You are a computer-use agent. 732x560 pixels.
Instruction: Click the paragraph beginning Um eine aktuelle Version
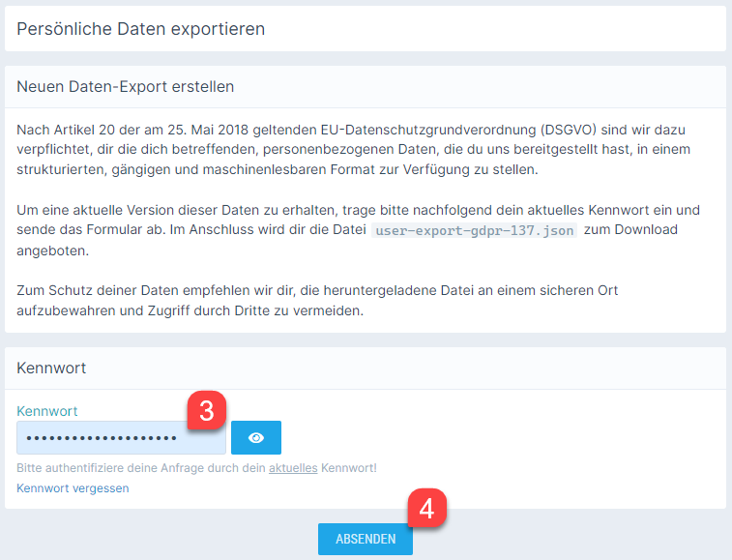[358, 230]
